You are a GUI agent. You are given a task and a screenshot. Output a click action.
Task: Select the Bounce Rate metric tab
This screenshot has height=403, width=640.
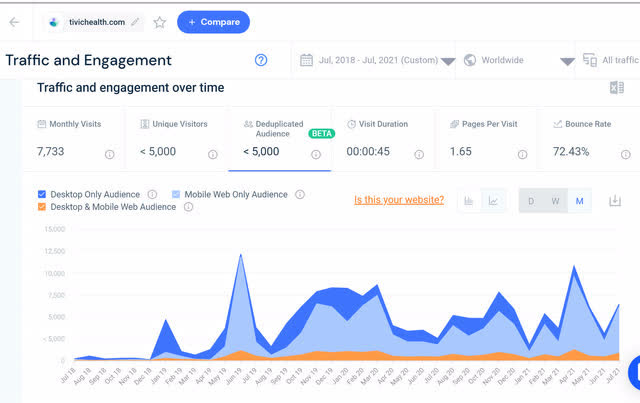589,139
